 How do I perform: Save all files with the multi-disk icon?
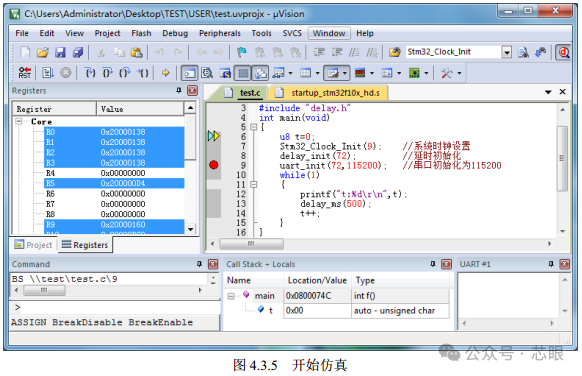coord(78,52)
